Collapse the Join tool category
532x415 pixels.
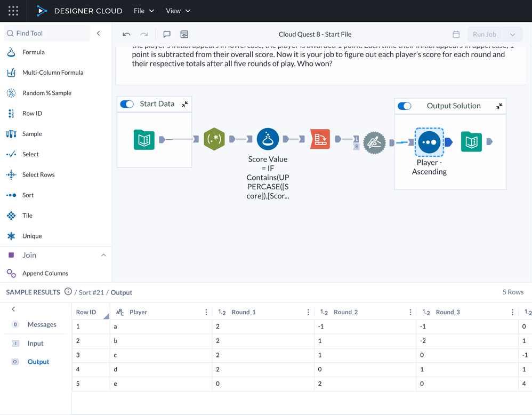[x=103, y=256]
